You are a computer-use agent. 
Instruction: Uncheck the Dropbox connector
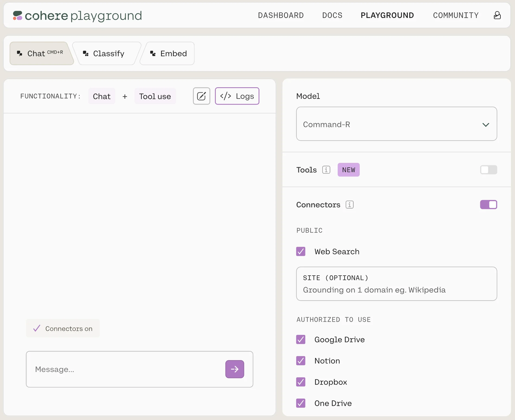[x=301, y=382]
